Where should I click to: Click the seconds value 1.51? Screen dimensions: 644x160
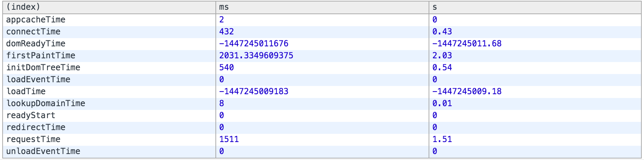pos(442,139)
